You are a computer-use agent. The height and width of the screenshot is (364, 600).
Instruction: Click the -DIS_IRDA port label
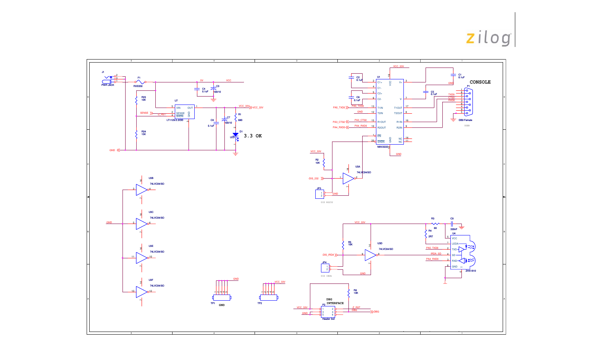(328, 255)
